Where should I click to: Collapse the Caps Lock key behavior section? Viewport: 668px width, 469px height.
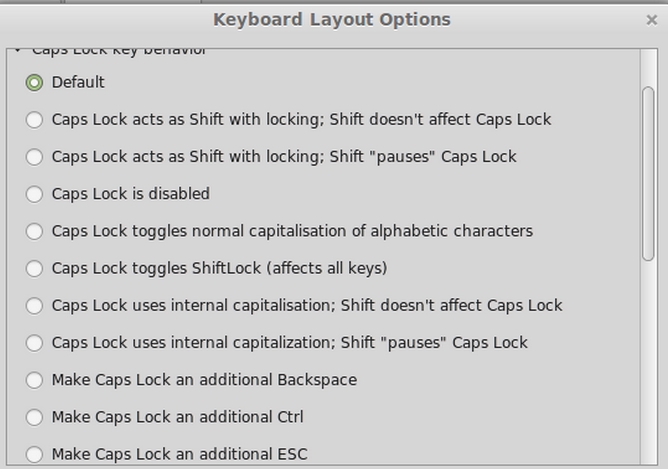(x=17, y=49)
